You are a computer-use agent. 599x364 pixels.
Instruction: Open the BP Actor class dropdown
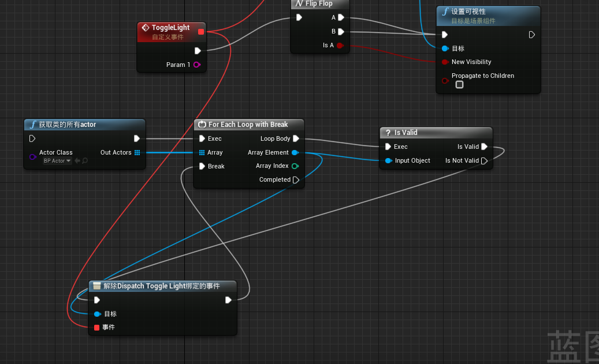[57, 161]
